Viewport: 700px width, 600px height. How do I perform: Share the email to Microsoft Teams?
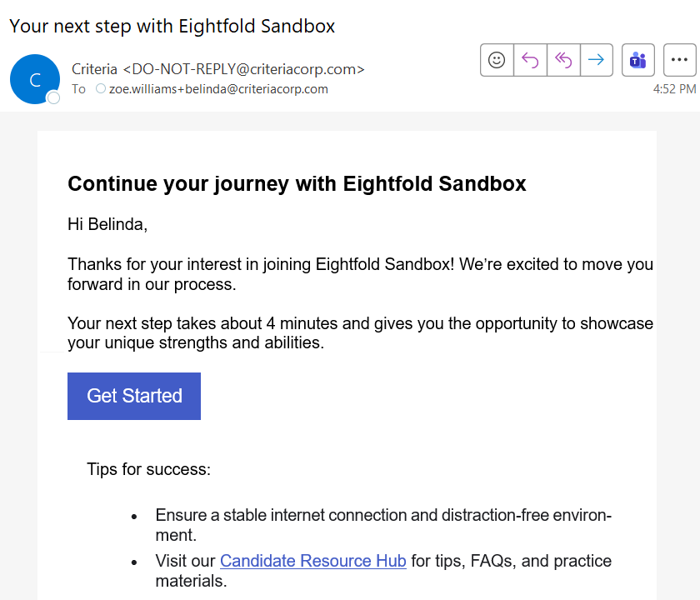click(x=638, y=60)
